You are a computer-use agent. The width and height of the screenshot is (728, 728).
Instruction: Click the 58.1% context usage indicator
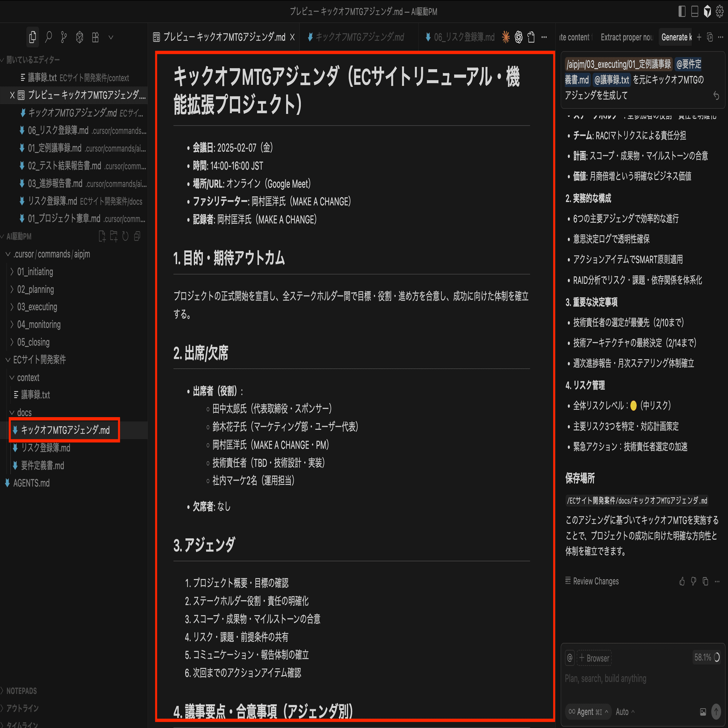706,657
